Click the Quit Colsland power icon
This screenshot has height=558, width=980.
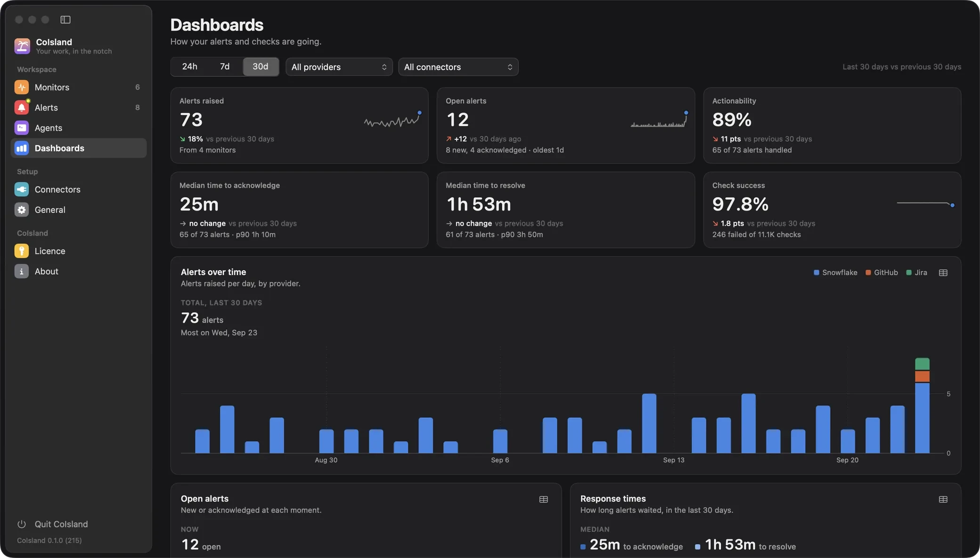point(22,524)
